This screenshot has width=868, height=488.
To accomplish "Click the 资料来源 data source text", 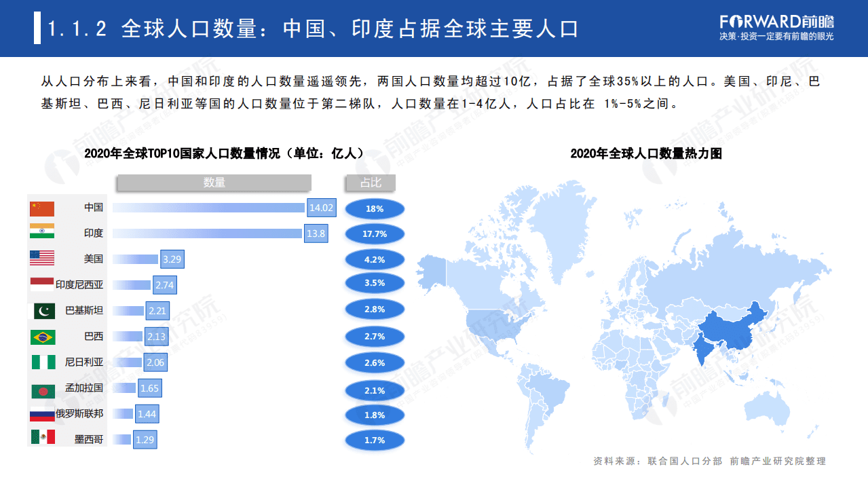I will (708, 460).
